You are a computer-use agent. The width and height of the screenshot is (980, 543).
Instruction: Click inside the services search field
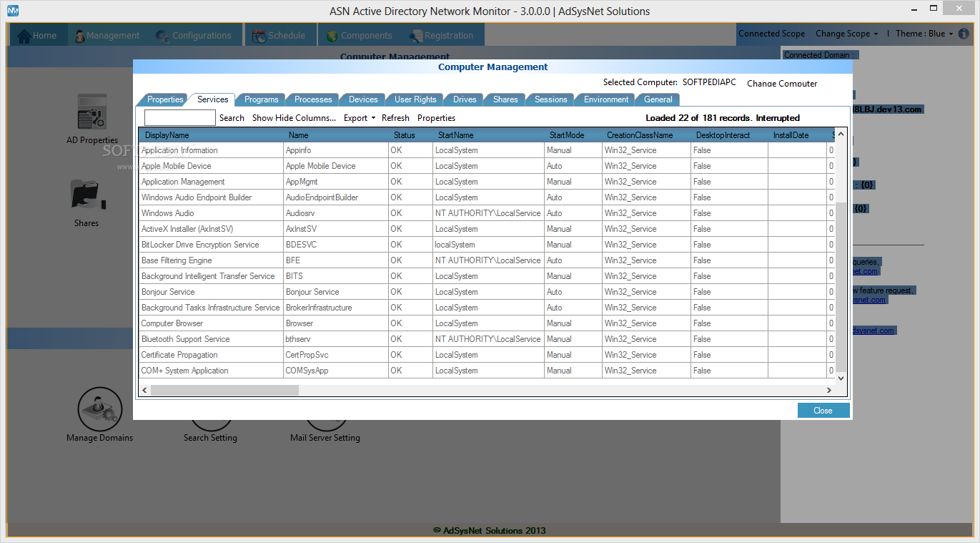pos(179,118)
